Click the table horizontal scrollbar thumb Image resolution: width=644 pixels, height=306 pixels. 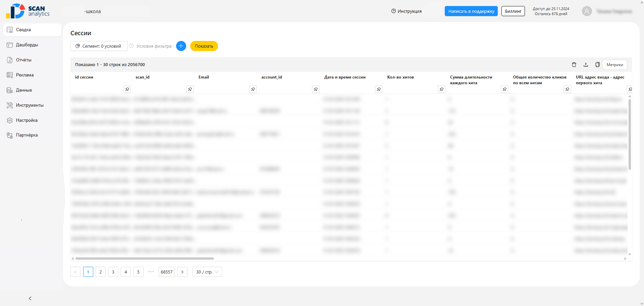click(x=145, y=259)
